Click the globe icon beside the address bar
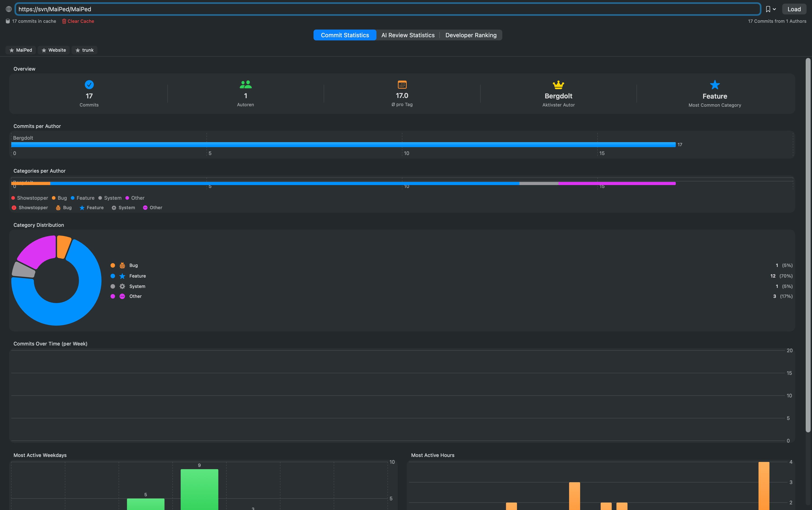This screenshot has width=812, height=510. click(x=8, y=9)
